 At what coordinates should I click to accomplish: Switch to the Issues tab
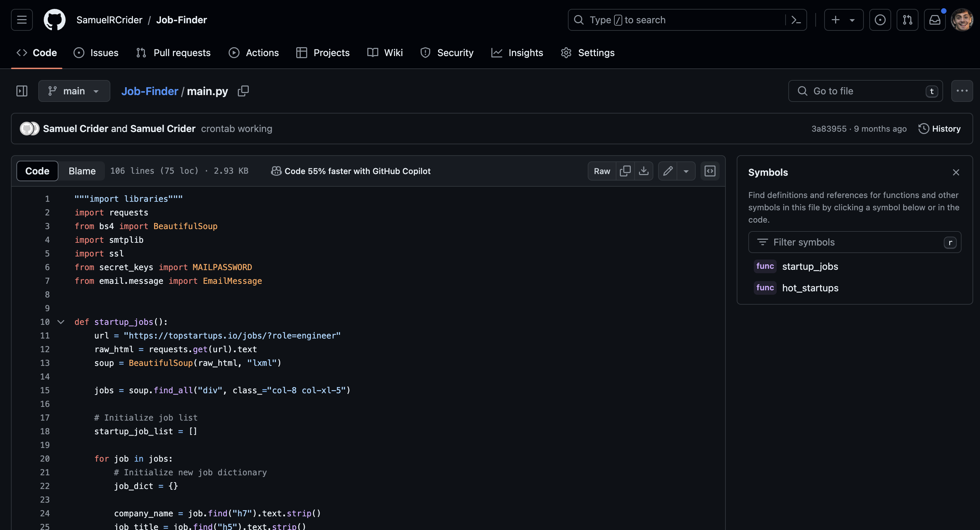96,53
